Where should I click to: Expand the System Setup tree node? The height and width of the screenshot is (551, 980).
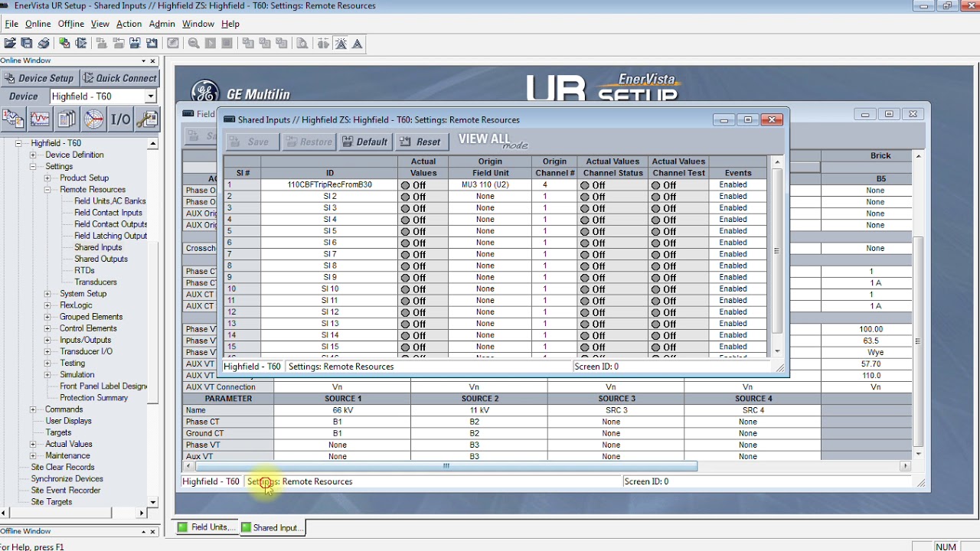(x=47, y=293)
